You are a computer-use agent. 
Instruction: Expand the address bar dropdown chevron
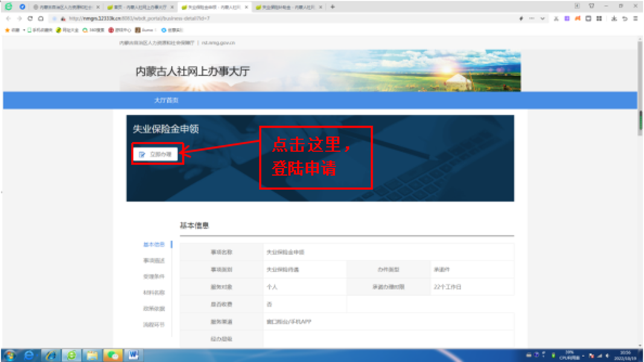(x=543, y=19)
